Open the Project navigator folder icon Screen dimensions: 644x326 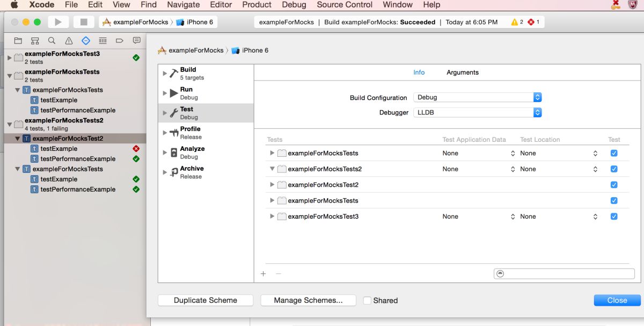pos(18,40)
